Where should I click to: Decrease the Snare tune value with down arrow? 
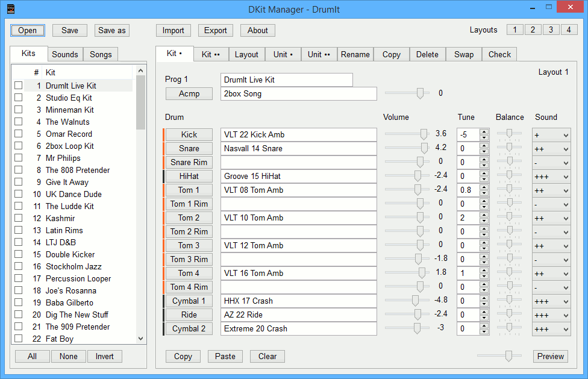click(x=484, y=151)
